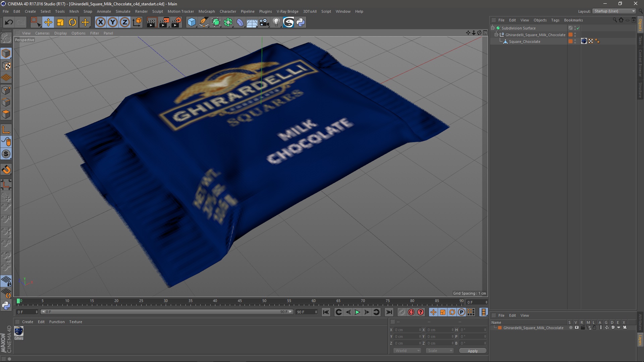
Task: Select Edges mode in left toolbar
Action: (x=6, y=102)
